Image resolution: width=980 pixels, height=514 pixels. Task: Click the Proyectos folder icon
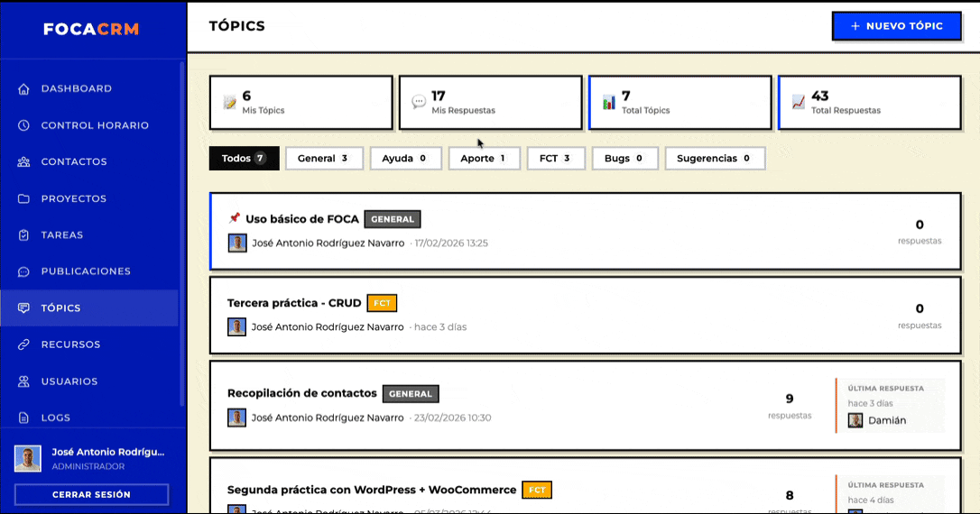click(x=23, y=198)
